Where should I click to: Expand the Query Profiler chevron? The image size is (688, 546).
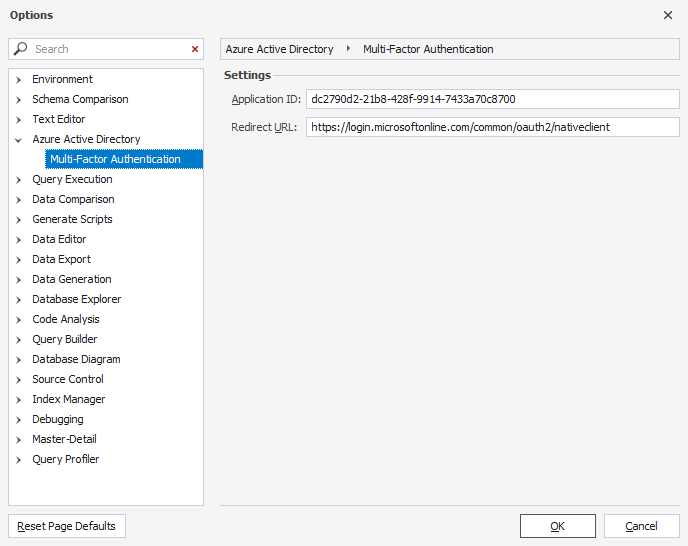click(x=18, y=460)
